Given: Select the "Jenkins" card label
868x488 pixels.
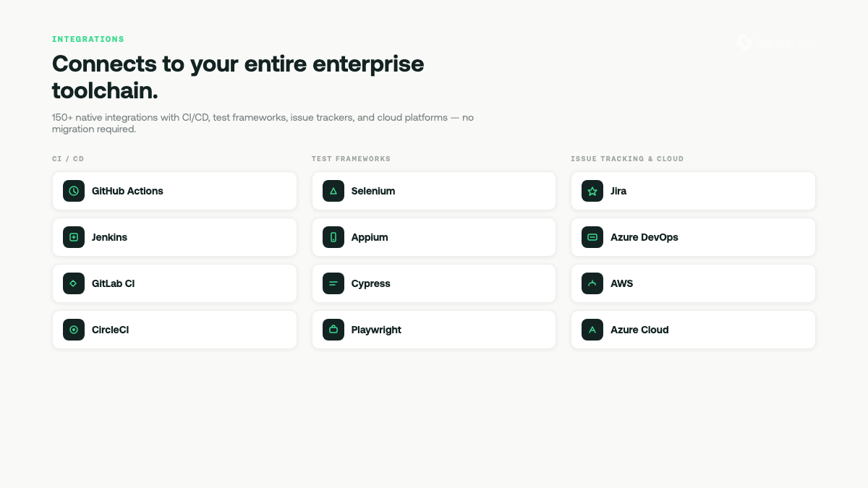Looking at the screenshot, I should point(109,237).
